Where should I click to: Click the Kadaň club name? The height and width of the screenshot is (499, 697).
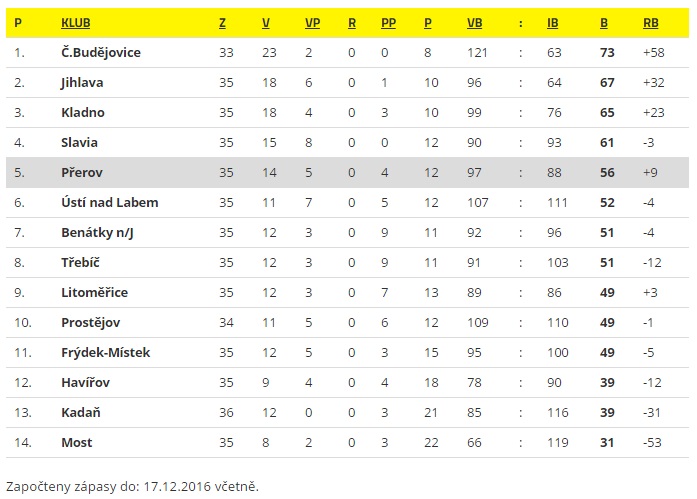(80, 412)
